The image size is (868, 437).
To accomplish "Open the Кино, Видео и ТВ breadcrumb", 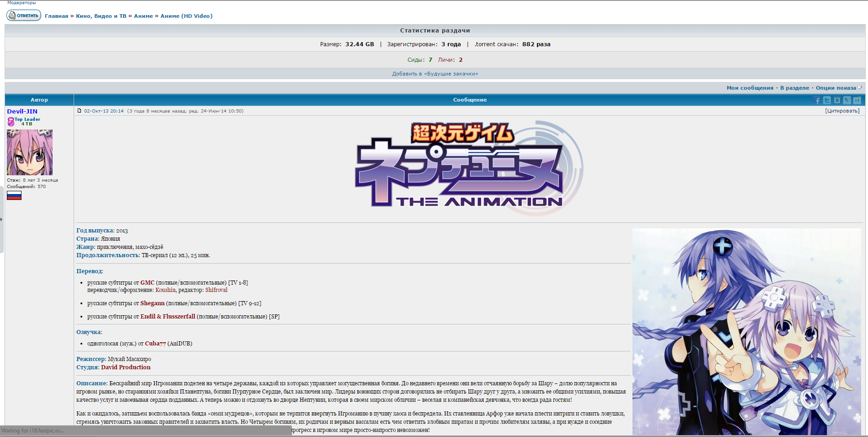I will [x=101, y=16].
